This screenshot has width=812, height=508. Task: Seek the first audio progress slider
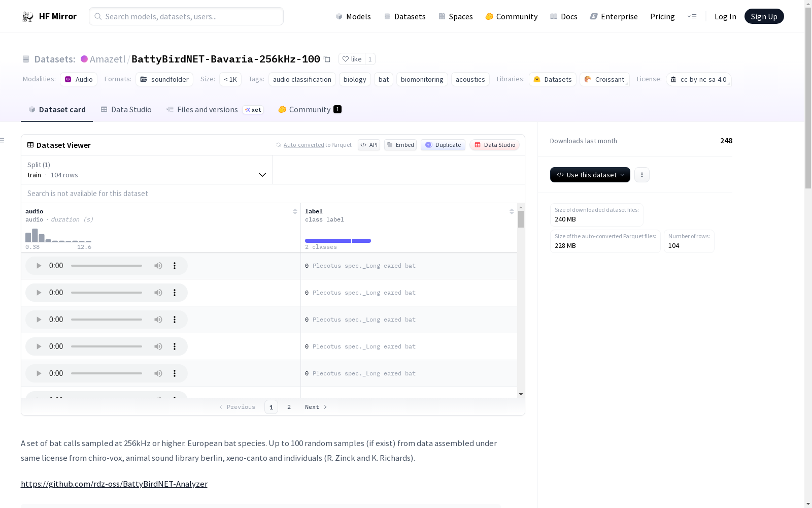tap(107, 266)
